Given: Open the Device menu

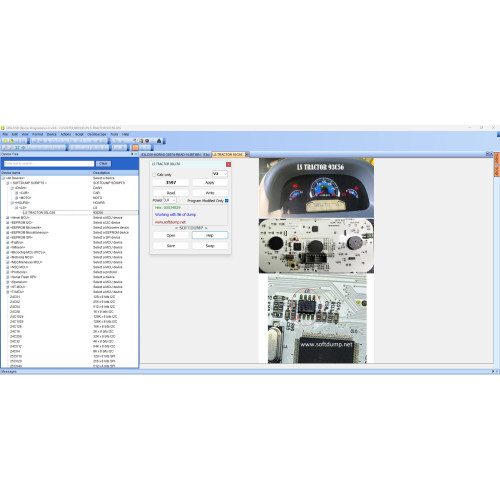Looking at the screenshot, I should coord(51,134).
